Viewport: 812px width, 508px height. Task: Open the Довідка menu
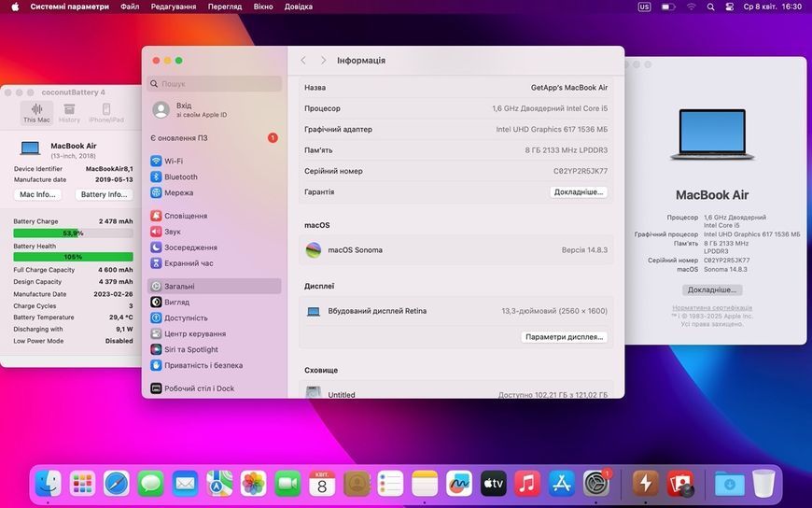tap(299, 7)
